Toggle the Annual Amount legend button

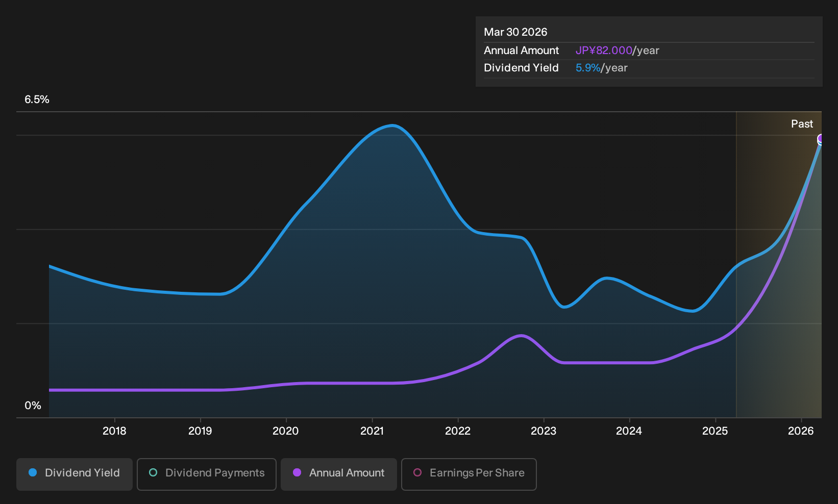(339, 474)
